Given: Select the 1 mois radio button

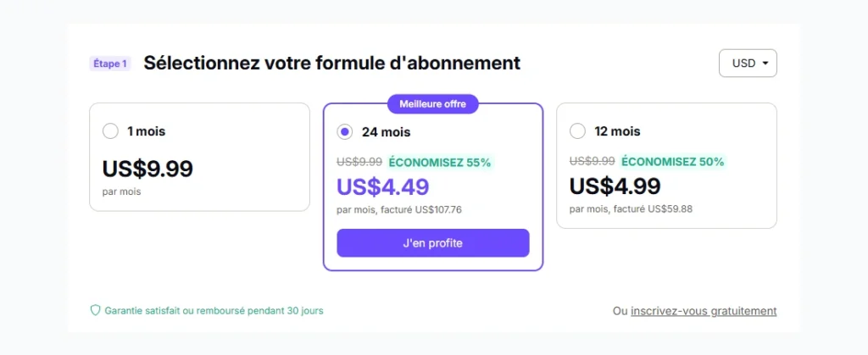Looking at the screenshot, I should point(110,131).
